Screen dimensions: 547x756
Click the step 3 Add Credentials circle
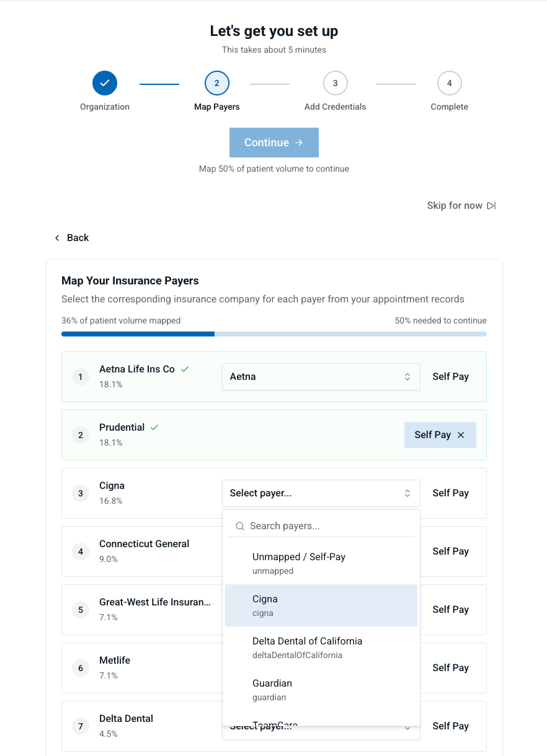point(335,83)
